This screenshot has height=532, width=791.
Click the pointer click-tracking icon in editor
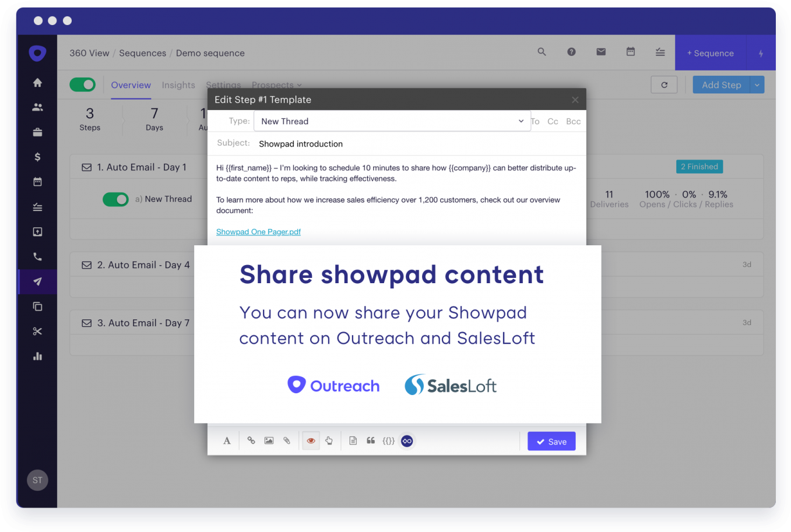pos(329,441)
